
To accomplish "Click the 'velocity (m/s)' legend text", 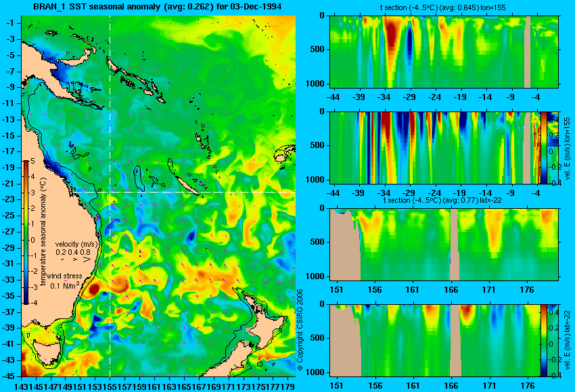I will click(77, 244).
